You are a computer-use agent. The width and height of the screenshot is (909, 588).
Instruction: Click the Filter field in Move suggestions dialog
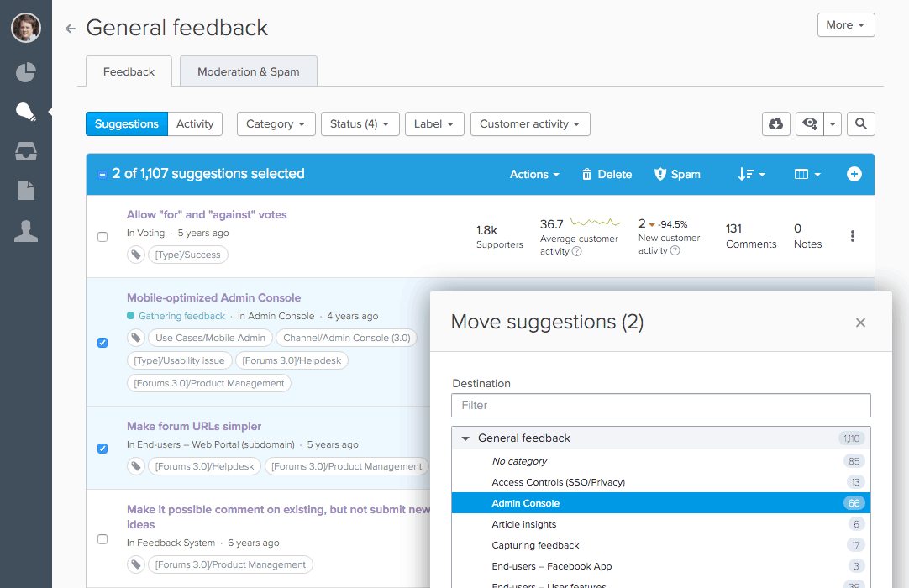[x=661, y=405]
